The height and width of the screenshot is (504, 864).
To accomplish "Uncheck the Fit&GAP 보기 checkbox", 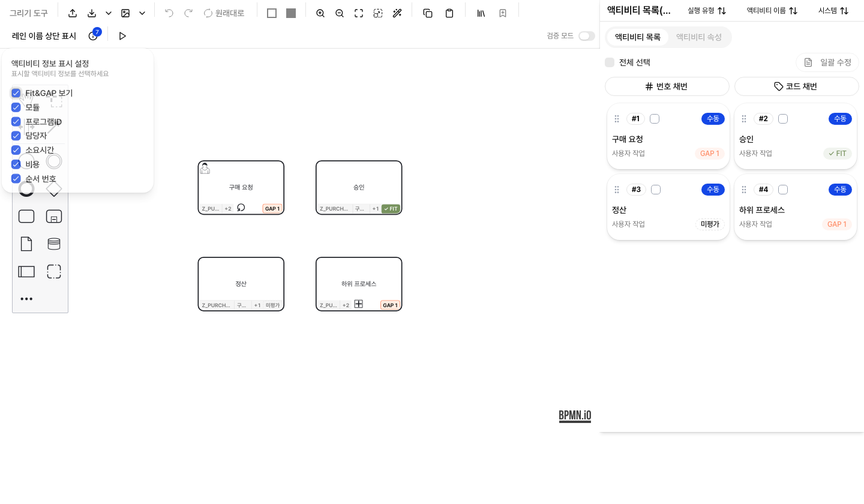I will [x=16, y=93].
